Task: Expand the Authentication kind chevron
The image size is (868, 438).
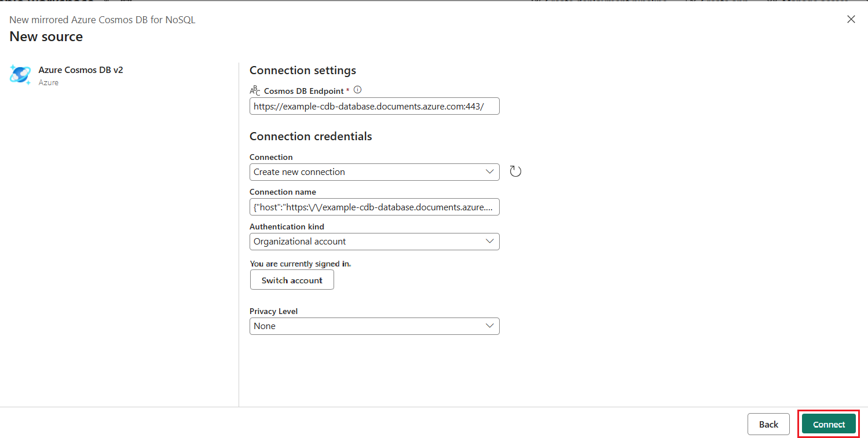Action: click(x=489, y=241)
